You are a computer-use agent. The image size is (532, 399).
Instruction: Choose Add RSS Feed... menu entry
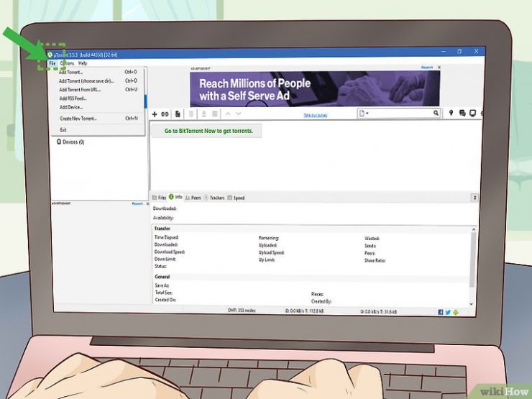[x=98, y=98]
